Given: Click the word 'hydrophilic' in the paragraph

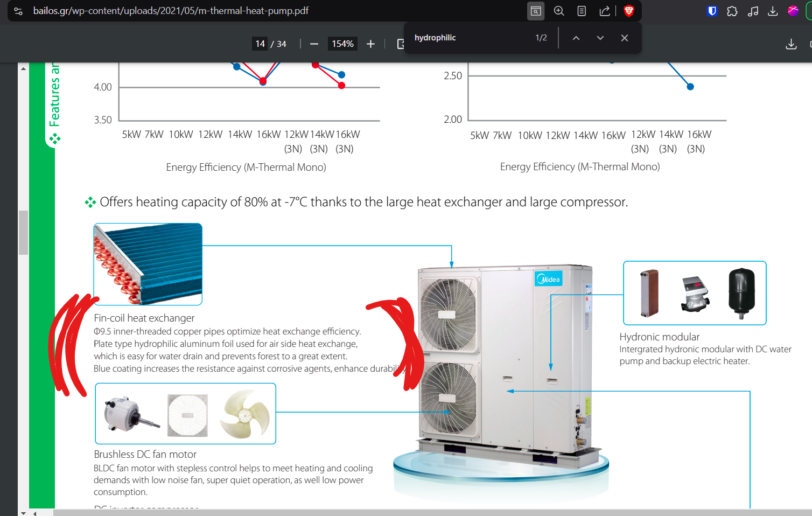Looking at the screenshot, I should click(x=156, y=344).
